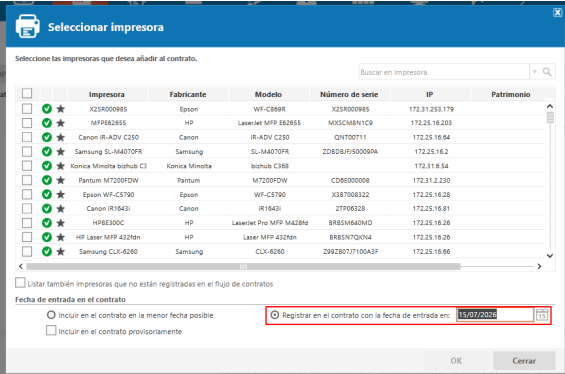Sort by the IP column header
Image resolution: width=565 pixels, height=374 pixels.
[x=430, y=94]
